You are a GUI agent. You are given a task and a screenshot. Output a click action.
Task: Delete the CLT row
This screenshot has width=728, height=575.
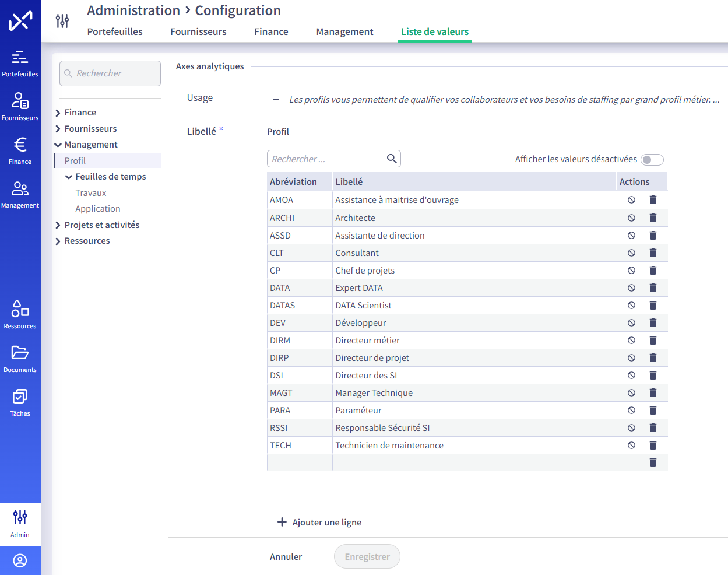point(653,253)
